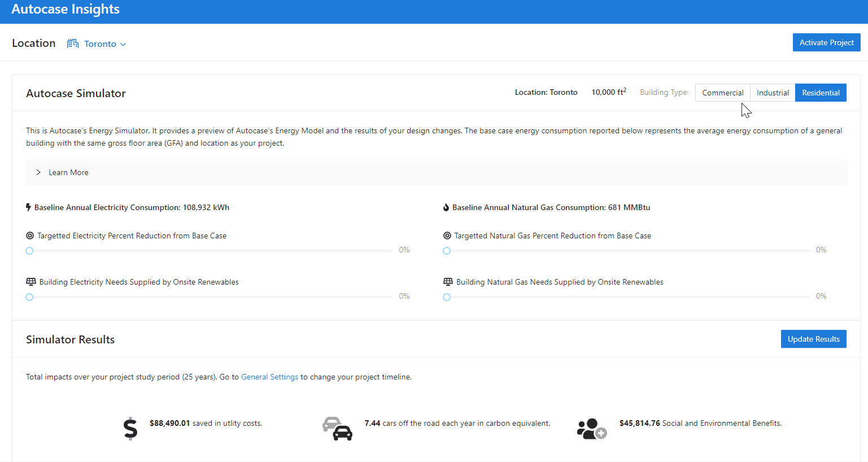This screenshot has width=868, height=462.
Task: Click the 'Building Type:' label
Action: 664,92
